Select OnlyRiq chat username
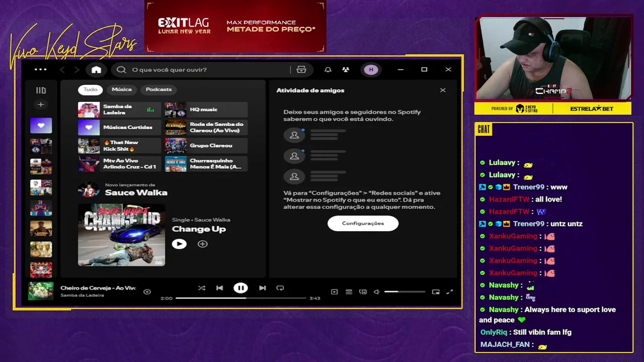644x362 pixels. coord(494,332)
